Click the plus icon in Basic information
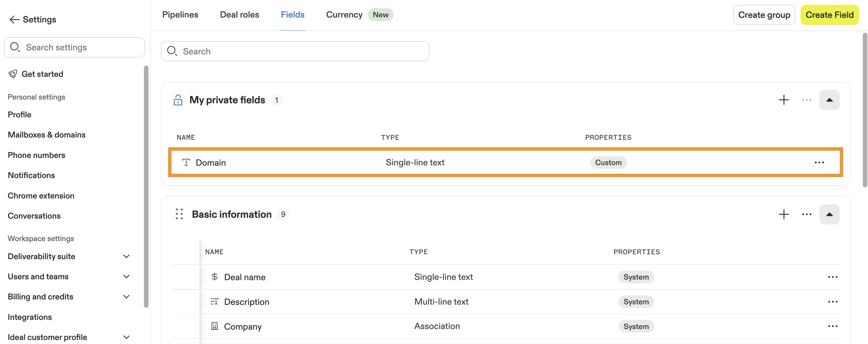The width and height of the screenshot is (868, 344). tap(784, 214)
